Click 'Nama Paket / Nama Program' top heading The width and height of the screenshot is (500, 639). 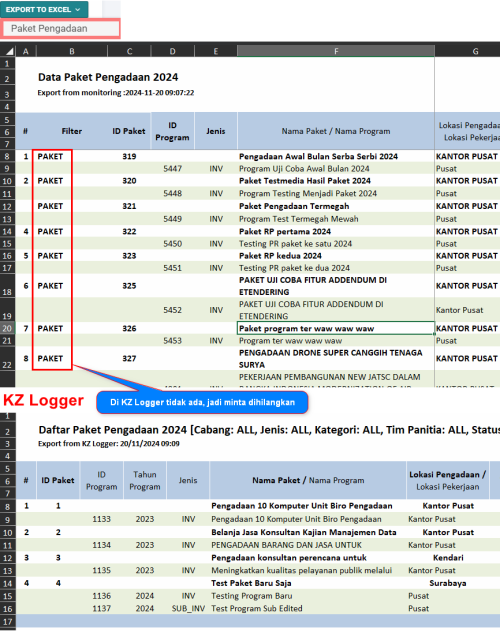[x=336, y=131]
